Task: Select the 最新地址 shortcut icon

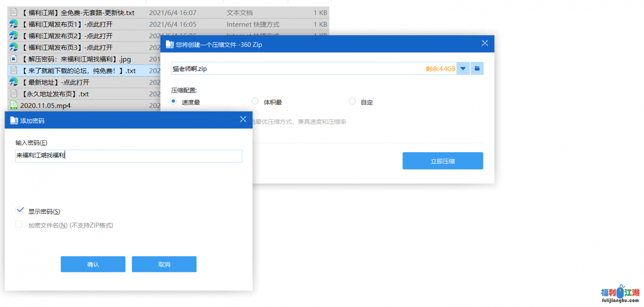Action: coord(14,82)
